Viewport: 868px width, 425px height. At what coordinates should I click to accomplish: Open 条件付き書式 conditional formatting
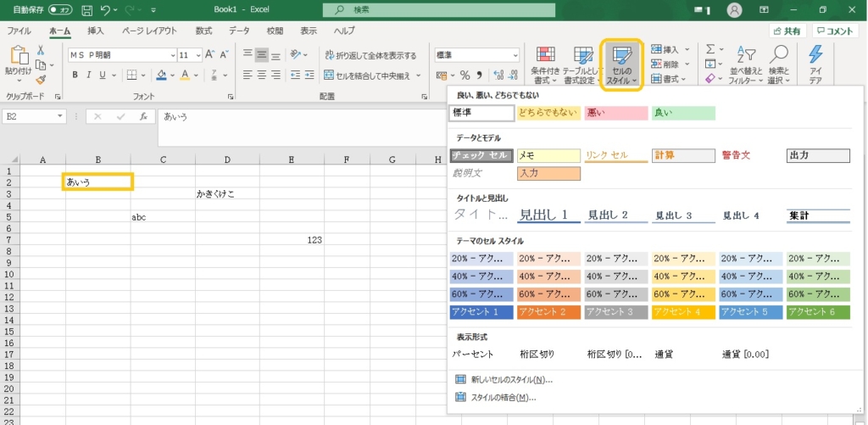pos(545,65)
